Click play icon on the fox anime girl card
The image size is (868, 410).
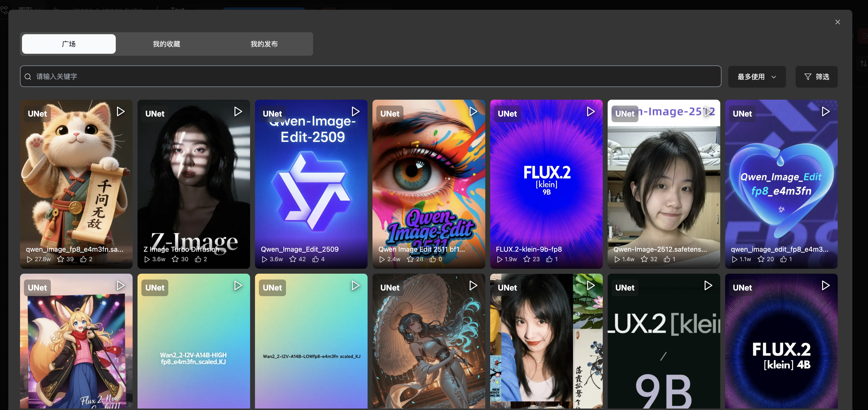coord(121,286)
